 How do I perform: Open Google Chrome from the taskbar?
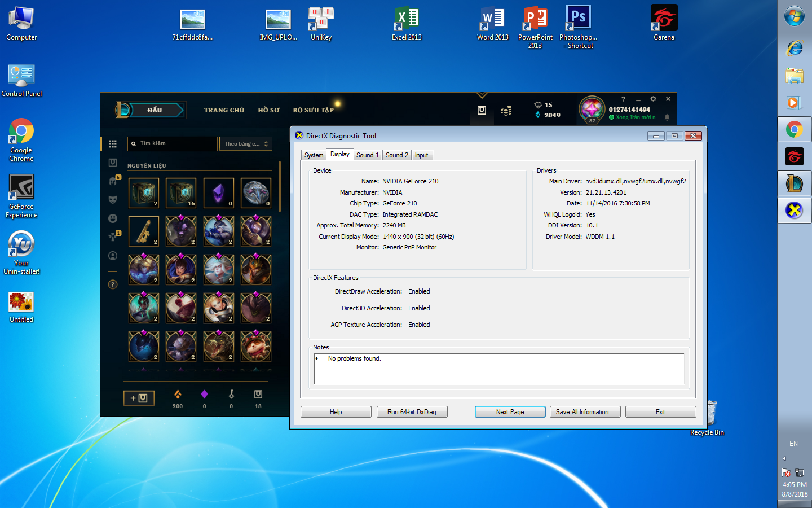coord(794,130)
